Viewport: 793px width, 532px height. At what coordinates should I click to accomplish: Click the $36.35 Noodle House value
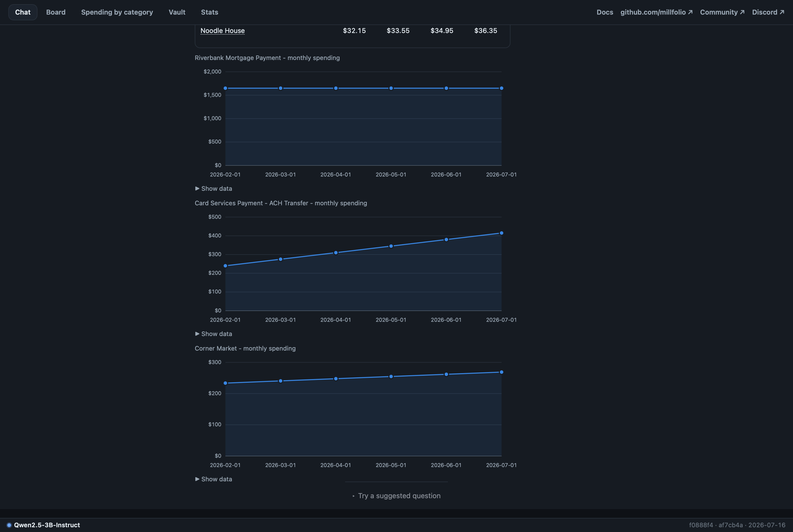[x=486, y=31]
